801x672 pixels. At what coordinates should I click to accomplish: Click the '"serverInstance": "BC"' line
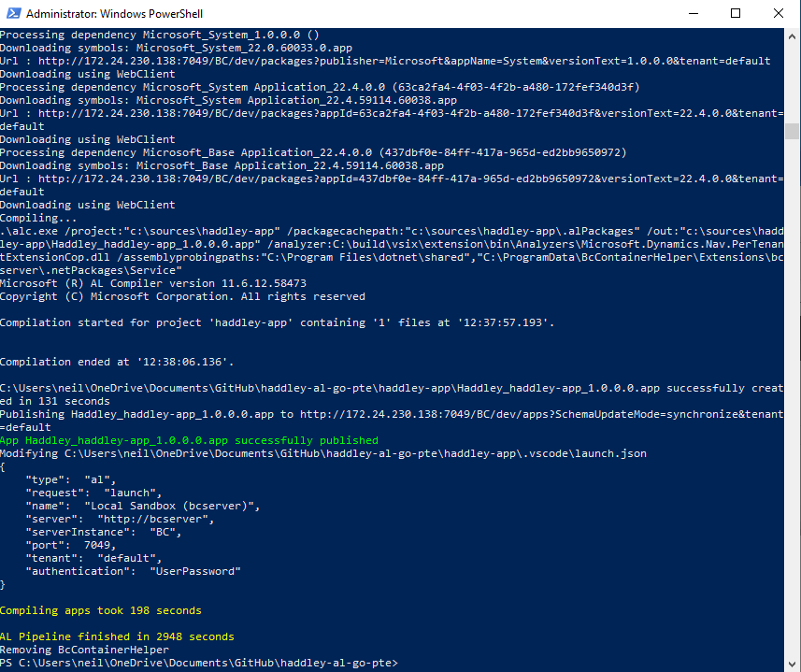pyautogui.click(x=104, y=532)
